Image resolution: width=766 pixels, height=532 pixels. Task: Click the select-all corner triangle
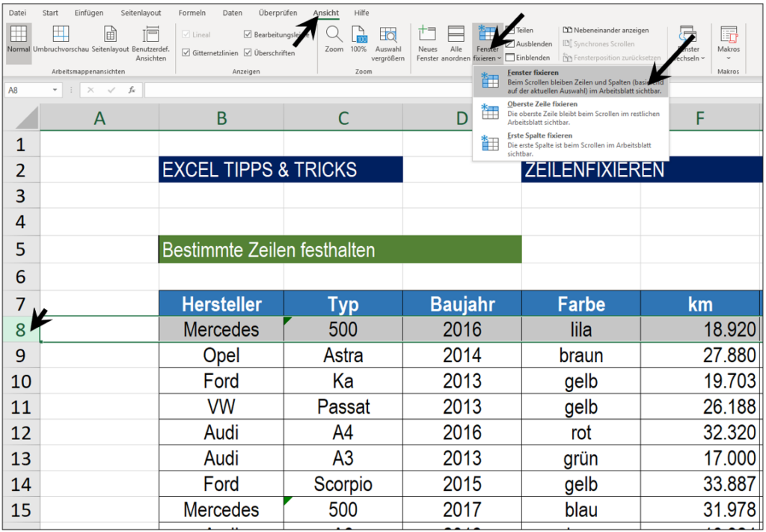pos(26,119)
